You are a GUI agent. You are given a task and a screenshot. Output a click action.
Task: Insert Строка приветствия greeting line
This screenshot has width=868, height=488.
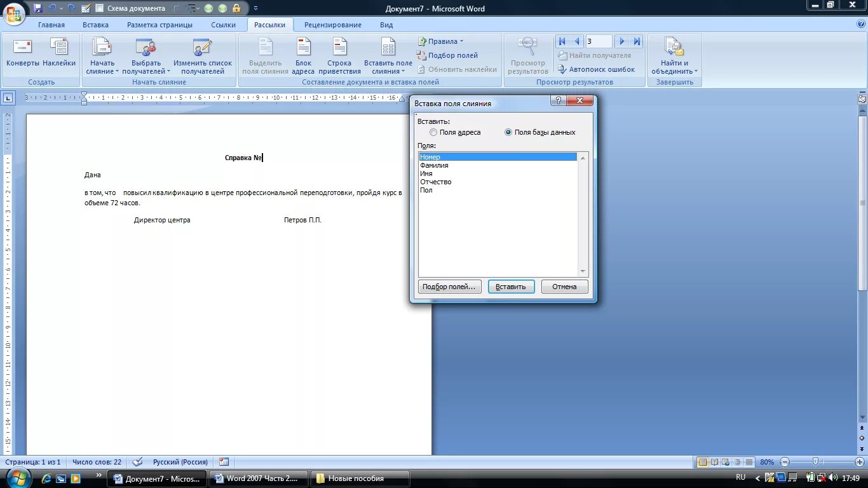click(x=339, y=56)
